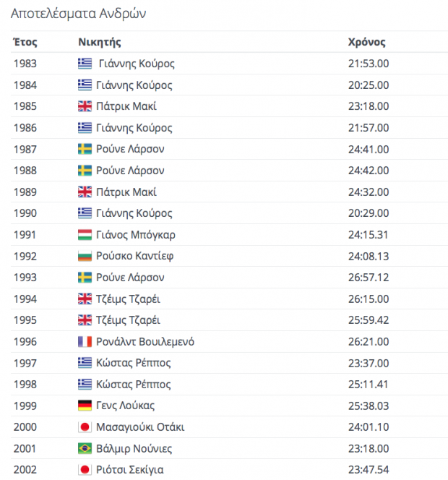Click the German flag next to Γενς Λούκας

(85, 406)
